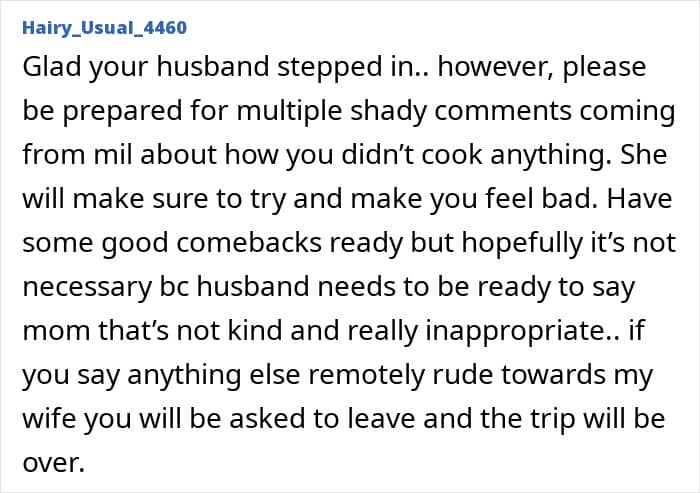This screenshot has height=493, width=700.
Task: Open the Hairy_Usual_4460 user profile link
Action: click(x=104, y=27)
